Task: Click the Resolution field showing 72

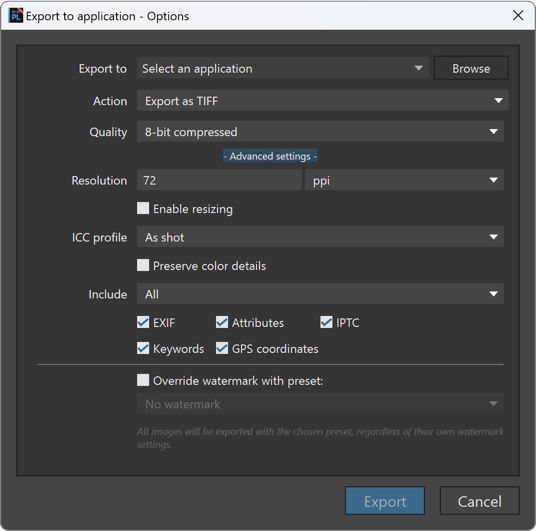Action: (219, 180)
